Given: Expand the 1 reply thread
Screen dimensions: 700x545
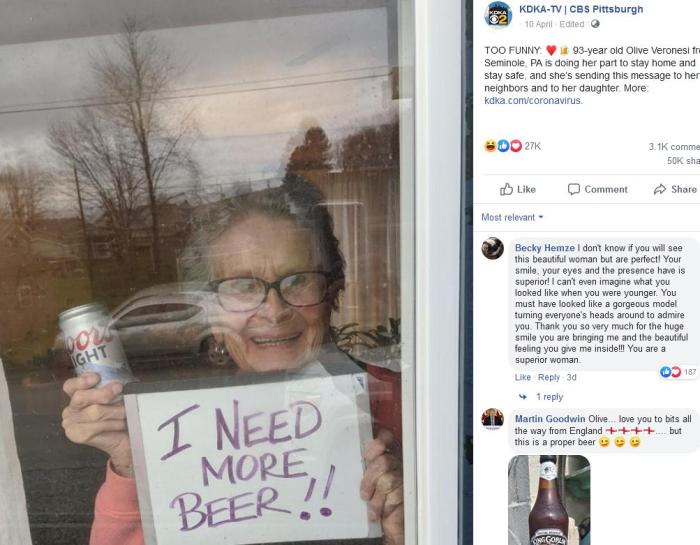Looking at the screenshot, I should [550, 397].
